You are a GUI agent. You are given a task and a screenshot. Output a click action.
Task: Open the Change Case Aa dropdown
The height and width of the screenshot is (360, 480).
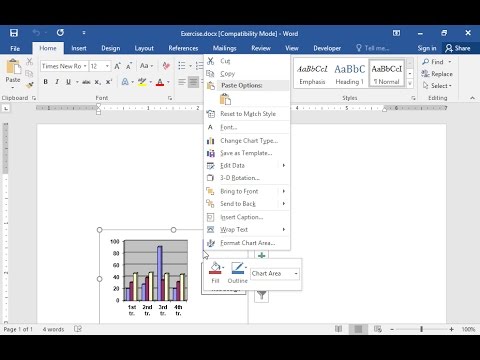click(x=147, y=66)
